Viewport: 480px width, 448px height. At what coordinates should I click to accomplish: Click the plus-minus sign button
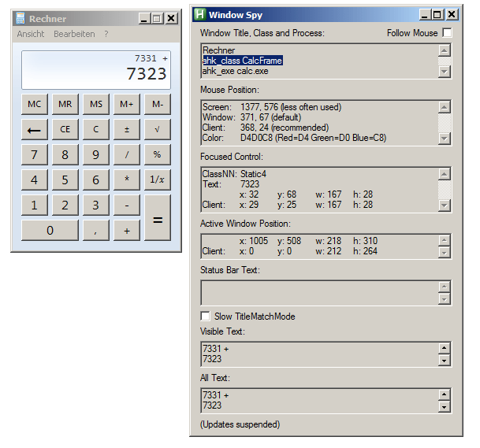(127, 129)
